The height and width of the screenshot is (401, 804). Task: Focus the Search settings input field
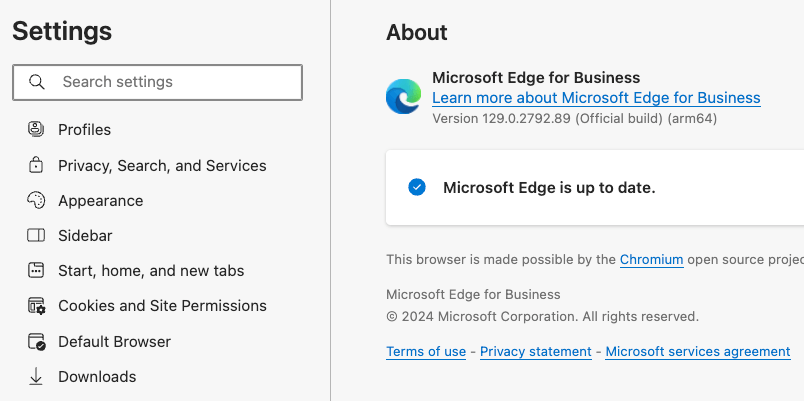point(170,82)
